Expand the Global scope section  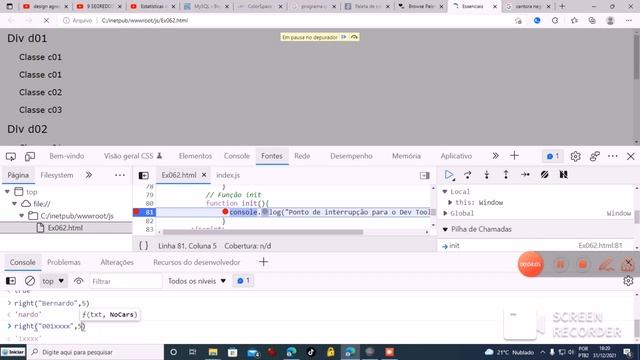click(x=445, y=213)
